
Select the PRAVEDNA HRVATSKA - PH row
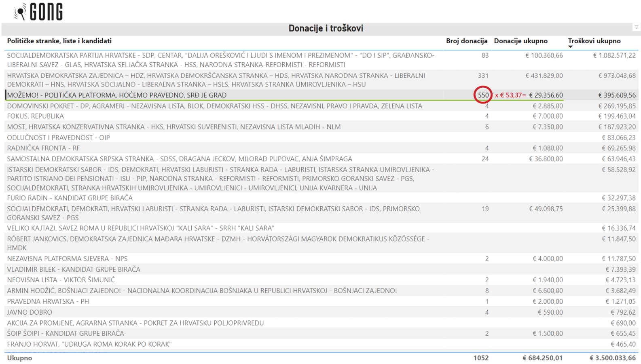click(x=48, y=301)
